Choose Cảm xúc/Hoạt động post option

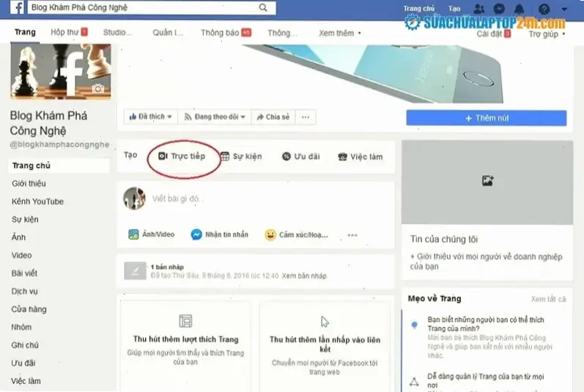pyautogui.click(x=297, y=235)
